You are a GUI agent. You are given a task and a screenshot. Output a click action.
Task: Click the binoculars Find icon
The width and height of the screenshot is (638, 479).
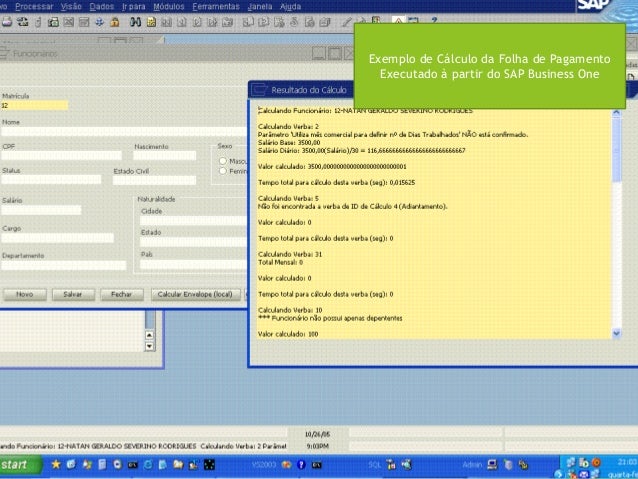135,22
